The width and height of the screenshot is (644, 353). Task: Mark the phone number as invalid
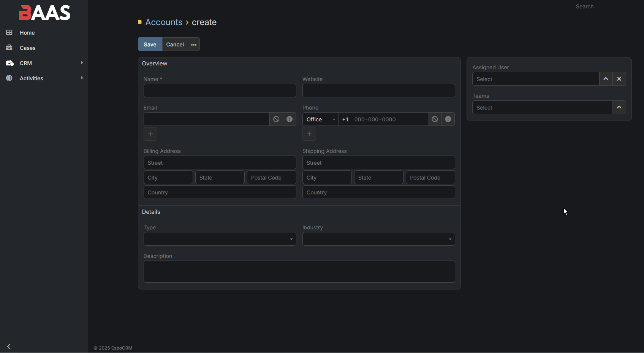point(448,119)
